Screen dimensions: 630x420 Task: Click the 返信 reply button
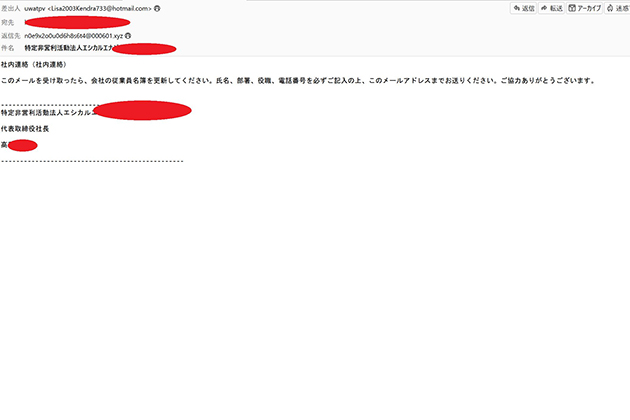click(524, 8)
